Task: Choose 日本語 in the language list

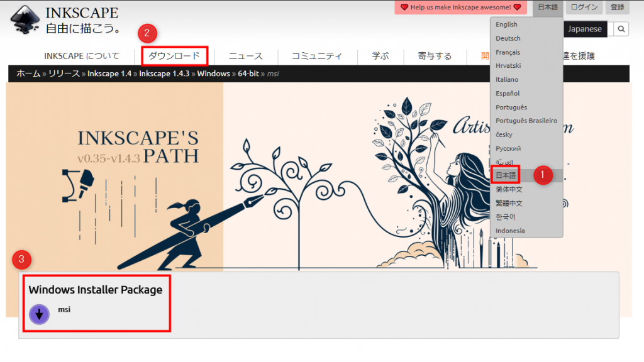Action: (506, 175)
